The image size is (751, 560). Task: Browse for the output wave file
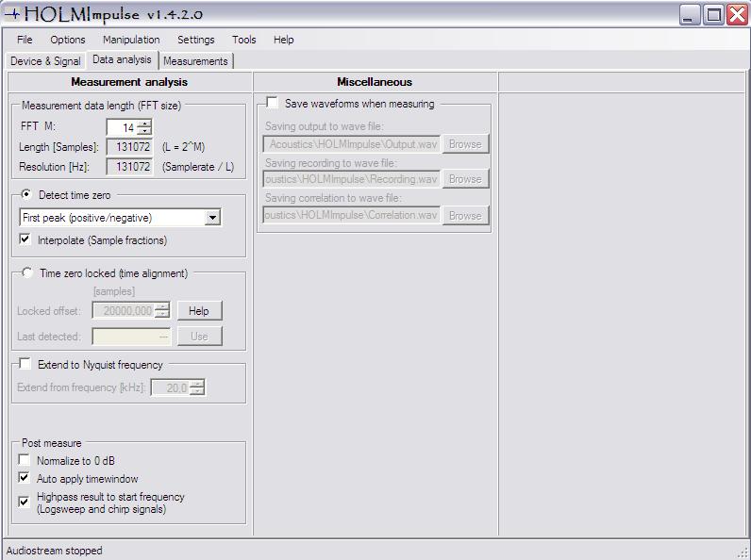465,144
